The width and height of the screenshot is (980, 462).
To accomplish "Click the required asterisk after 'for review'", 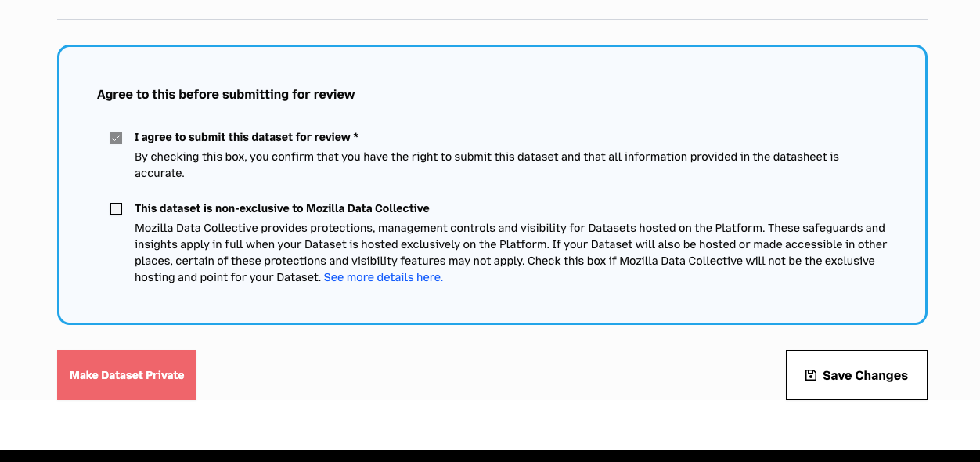I will coord(355,136).
